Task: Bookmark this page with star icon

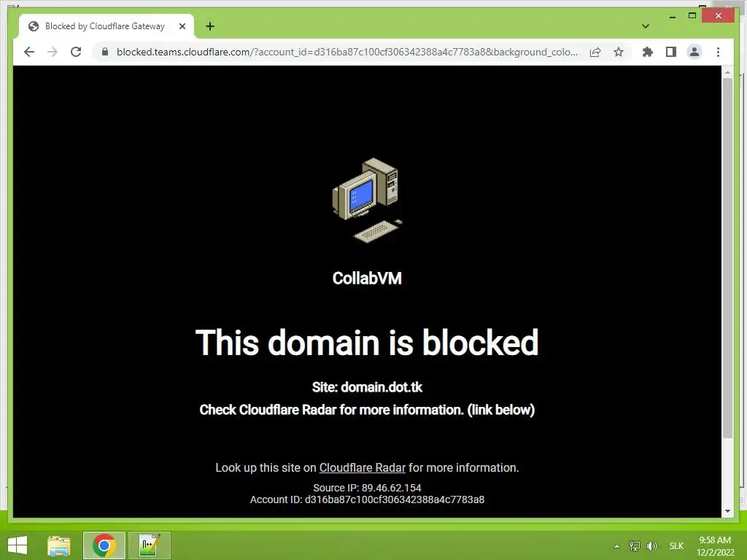Action: click(x=619, y=52)
